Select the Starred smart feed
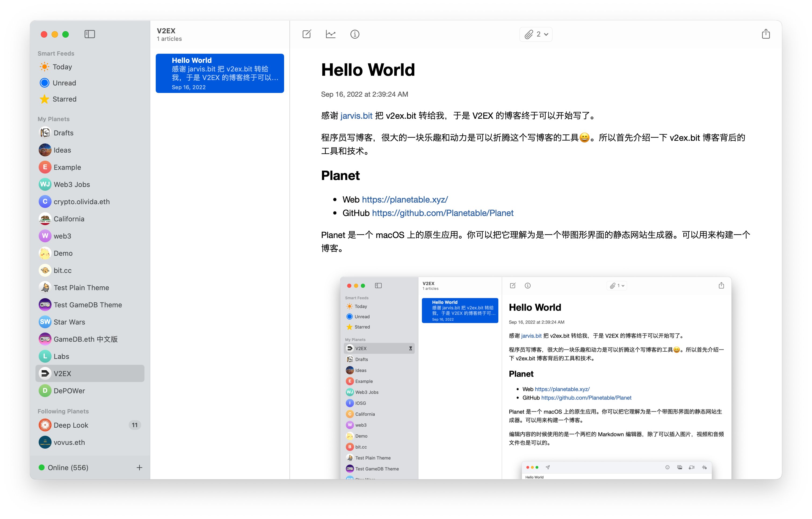Screen dimensions: 812x519 (64, 99)
